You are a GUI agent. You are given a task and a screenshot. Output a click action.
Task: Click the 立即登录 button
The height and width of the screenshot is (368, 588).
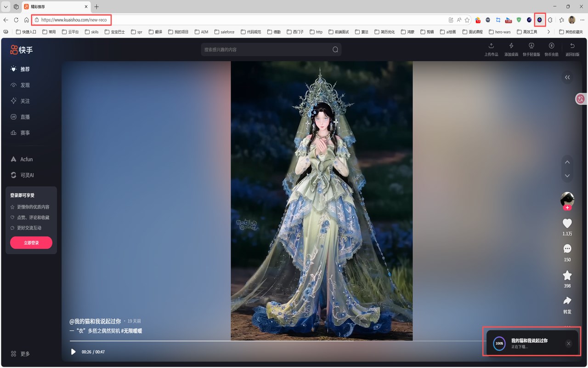pos(31,242)
